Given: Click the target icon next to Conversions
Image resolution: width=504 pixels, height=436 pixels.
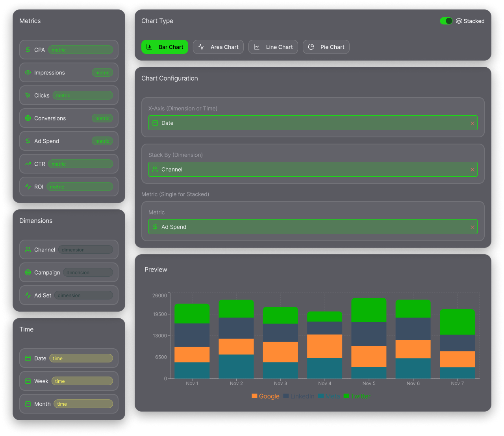Looking at the screenshot, I should pyautogui.click(x=28, y=118).
